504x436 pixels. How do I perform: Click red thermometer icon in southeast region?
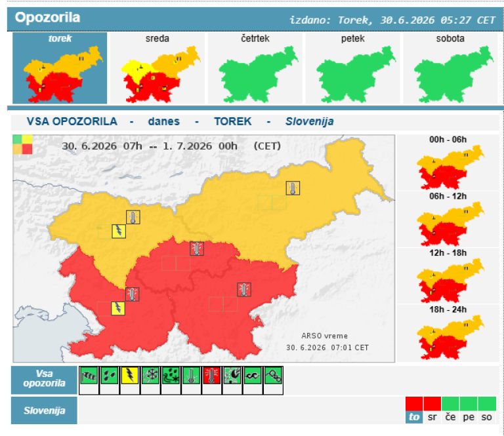[x=244, y=290]
